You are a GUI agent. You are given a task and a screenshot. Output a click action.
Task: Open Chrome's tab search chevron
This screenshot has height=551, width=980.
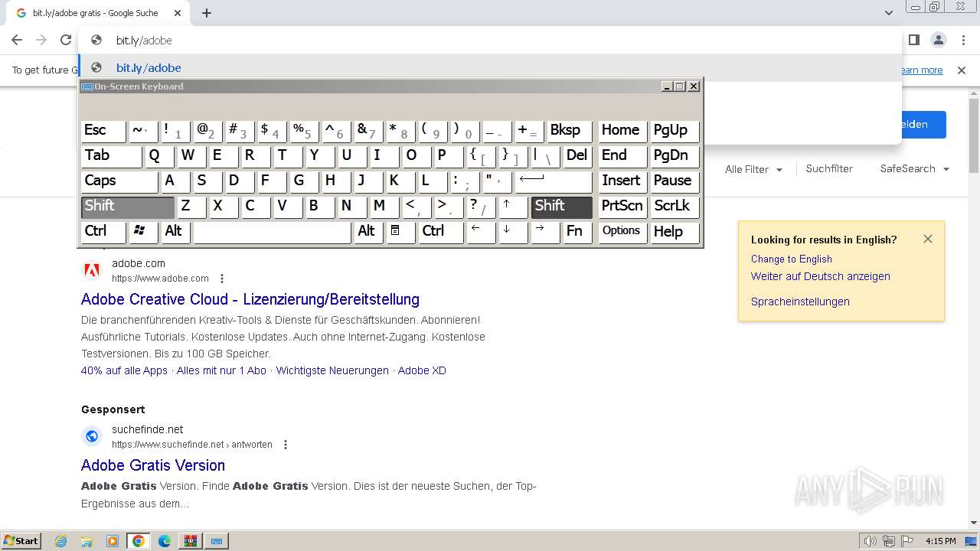(x=889, y=13)
